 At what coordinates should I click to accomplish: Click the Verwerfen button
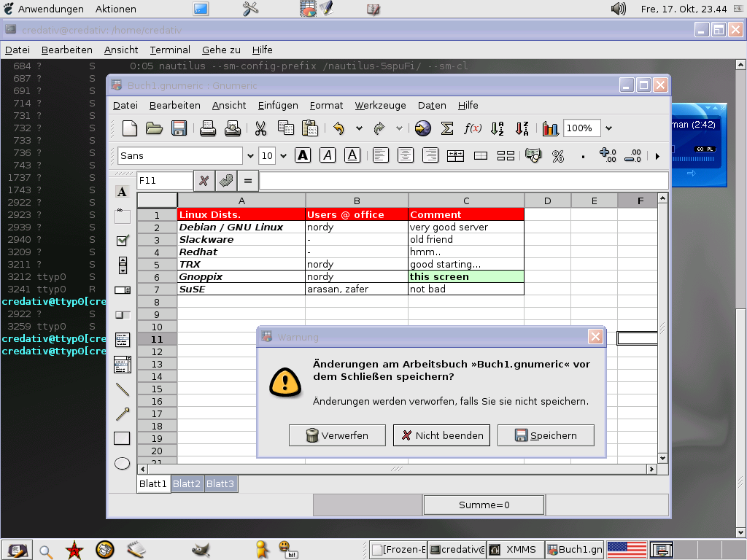tap(338, 435)
